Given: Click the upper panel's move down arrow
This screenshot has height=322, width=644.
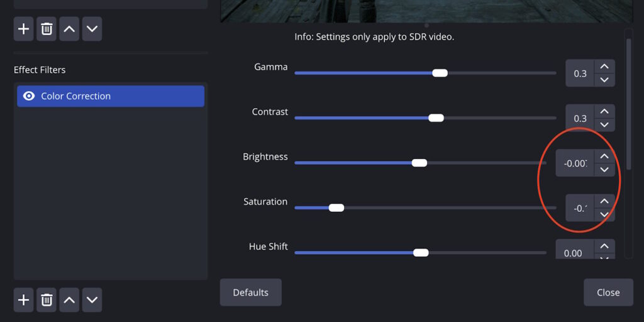Looking at the screenshot, I should pos(92,29).
